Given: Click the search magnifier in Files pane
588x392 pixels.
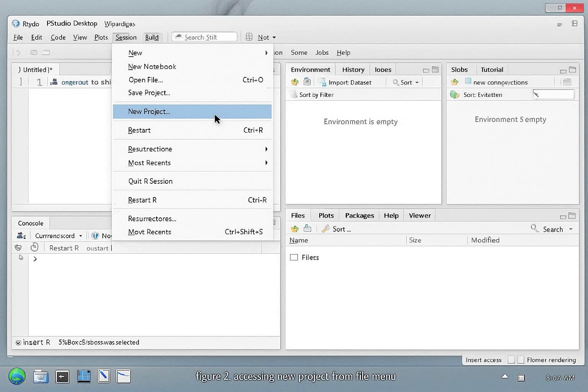Looking at the screenshot, I should pyautogui.click(x=535, y=229).
